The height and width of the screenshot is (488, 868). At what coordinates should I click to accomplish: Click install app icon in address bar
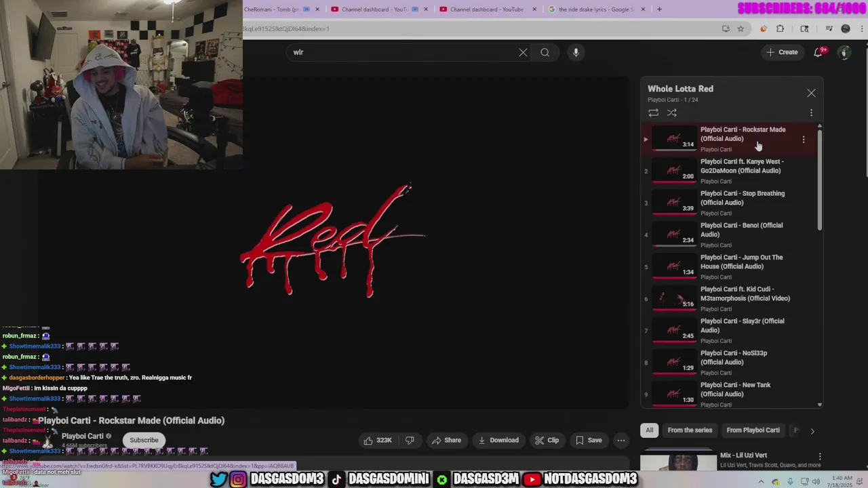[x=726, y=28]
